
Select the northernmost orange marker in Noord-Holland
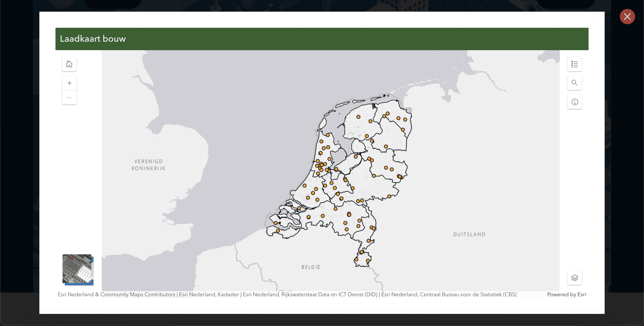(328, 135)
